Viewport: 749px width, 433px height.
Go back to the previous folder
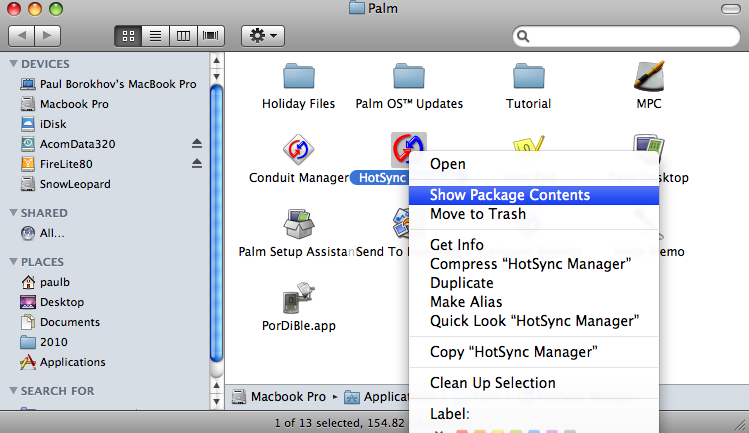(x=21, y=36)
